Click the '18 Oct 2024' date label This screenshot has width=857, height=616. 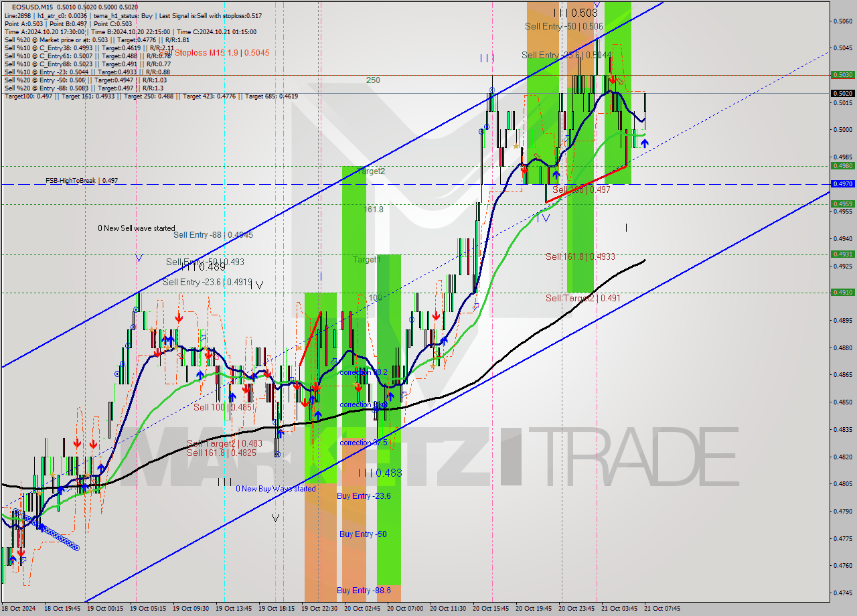tap(19, 609)
